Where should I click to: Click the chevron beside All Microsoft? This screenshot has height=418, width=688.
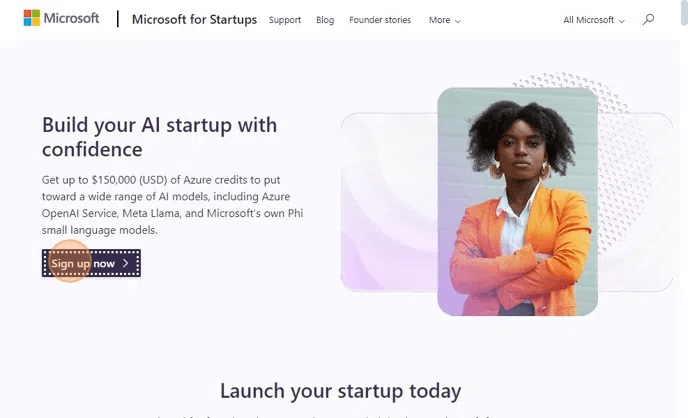[621, 21]
